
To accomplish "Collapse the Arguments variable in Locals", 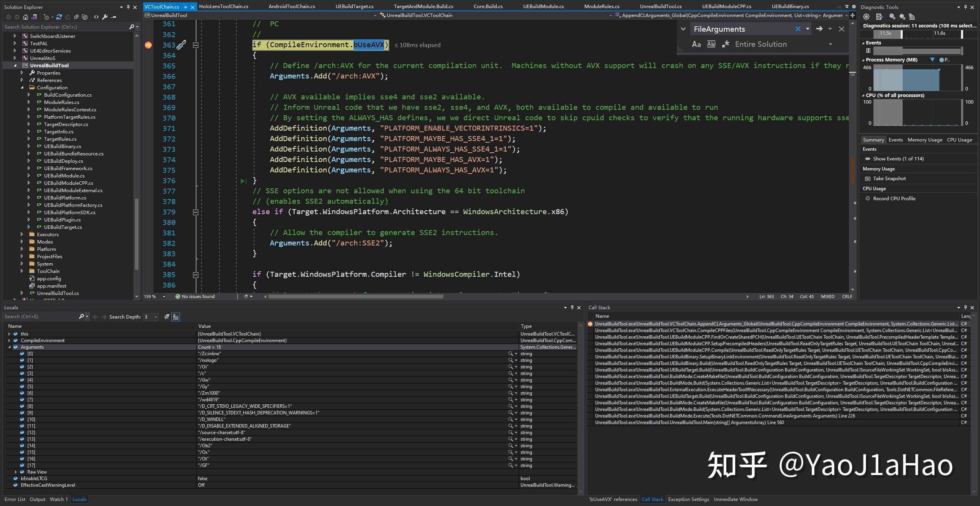I will pos(9,347).
